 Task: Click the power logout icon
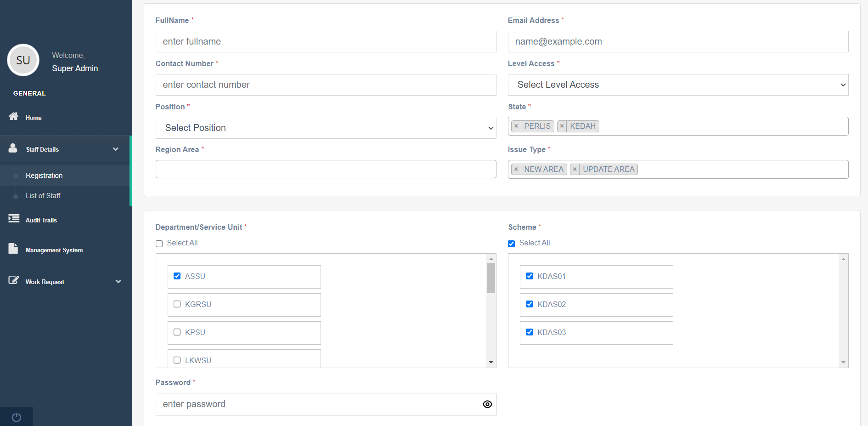click(x=17, y=417)
